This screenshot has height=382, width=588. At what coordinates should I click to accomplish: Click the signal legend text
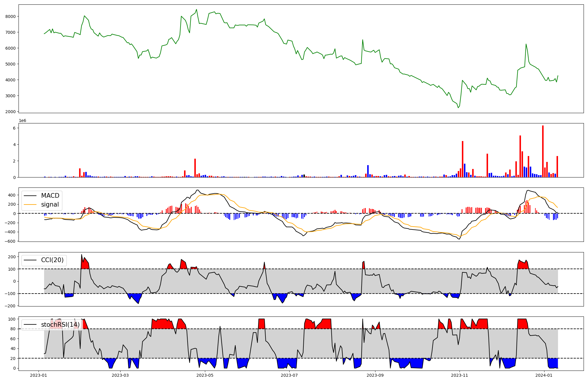point(50,205)
